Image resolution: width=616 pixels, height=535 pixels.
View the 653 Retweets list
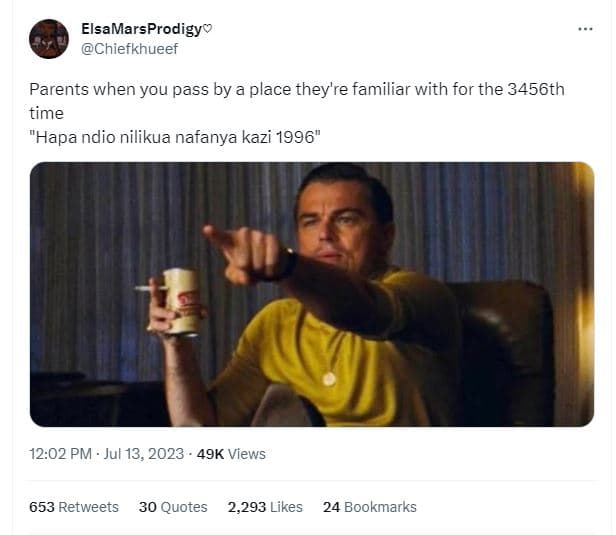(74, 507)
